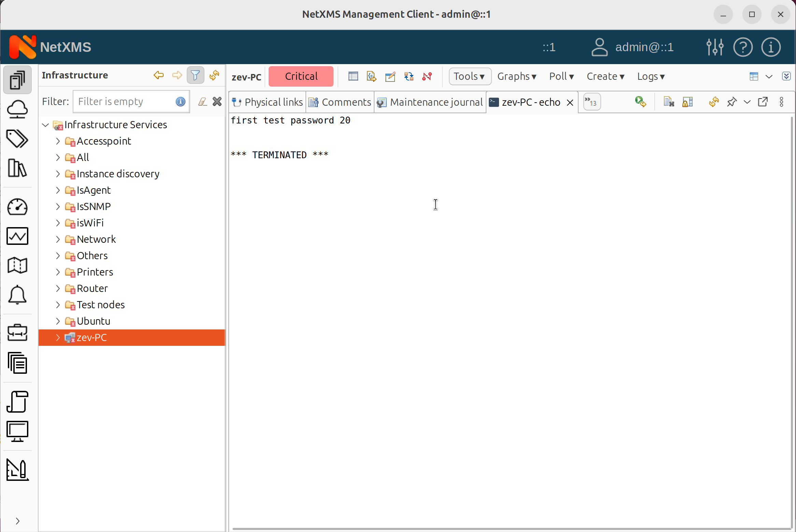Open the view's three-dot menu
796x532 pixels.
(782, 102)
